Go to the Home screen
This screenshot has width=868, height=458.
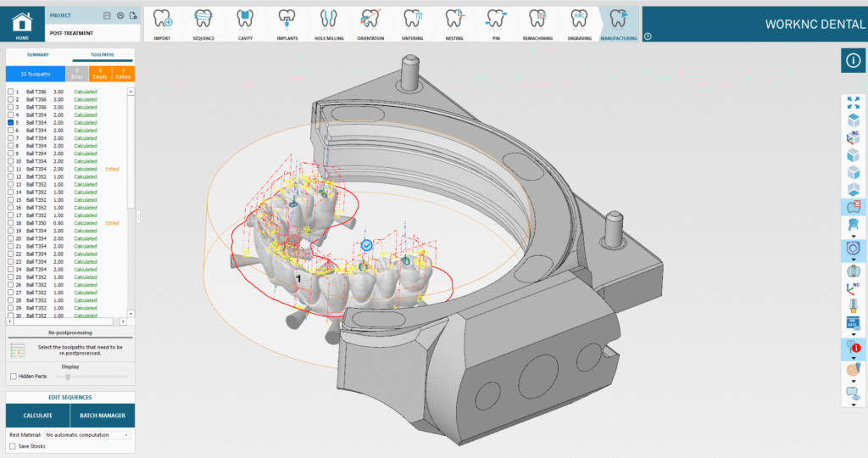point(22,25)
